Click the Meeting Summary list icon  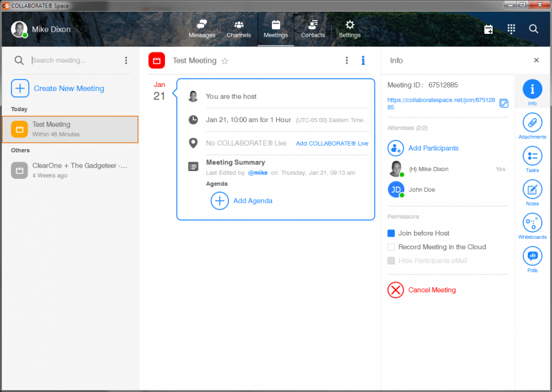193,166
